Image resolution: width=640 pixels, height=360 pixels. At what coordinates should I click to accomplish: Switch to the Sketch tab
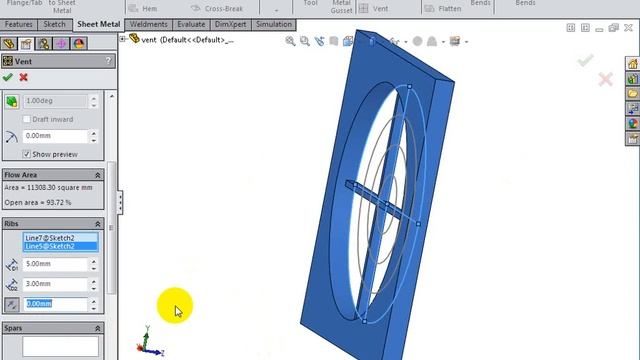54,24
